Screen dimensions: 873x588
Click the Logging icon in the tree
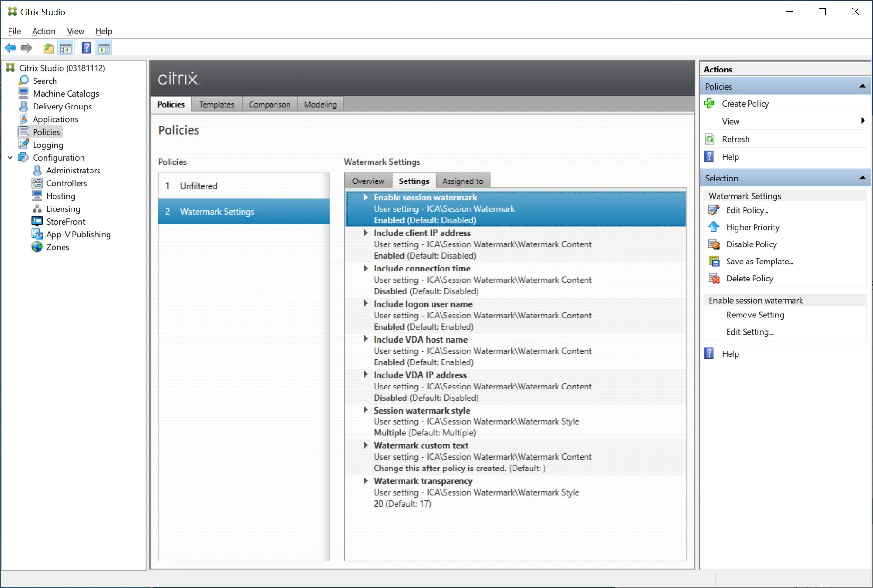(24, 145)
